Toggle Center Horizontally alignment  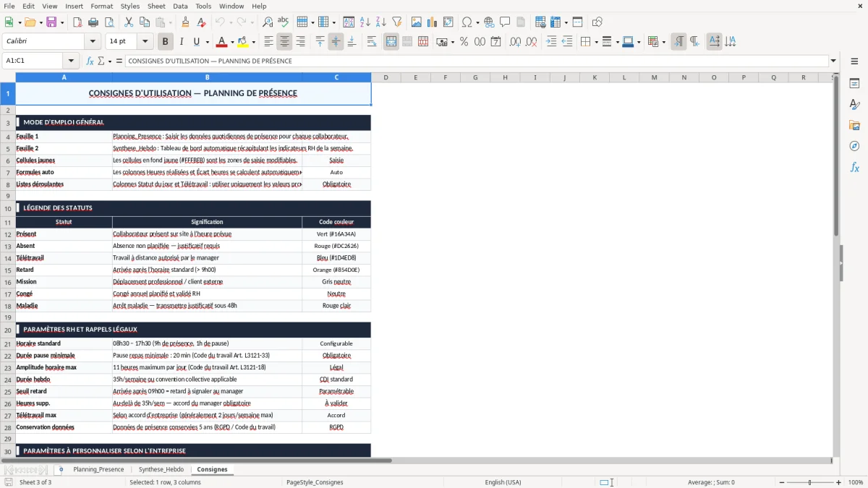(284, 42)
